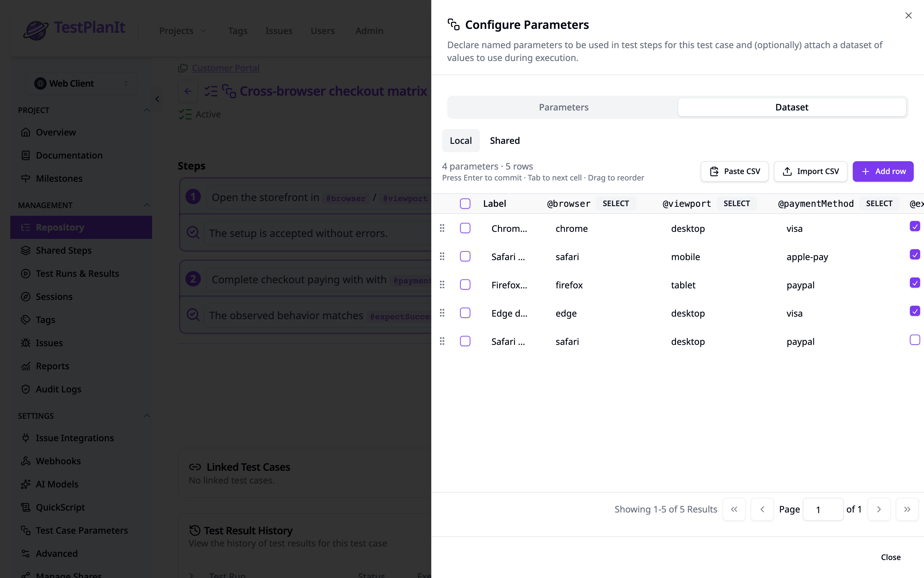Grab the drag handle for Firefox row
Image resolution: width=924 pixels, height=578 pixels.
coord(442,285)
